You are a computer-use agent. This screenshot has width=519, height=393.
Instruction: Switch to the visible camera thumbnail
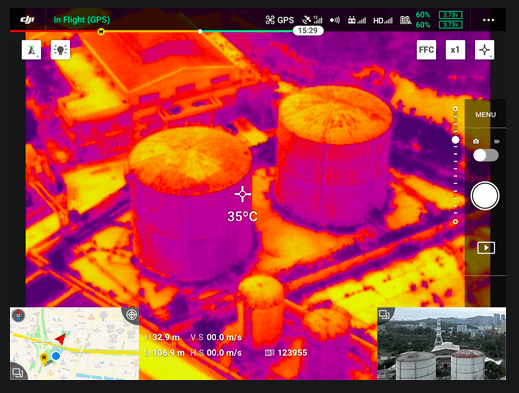click(442, 344)
